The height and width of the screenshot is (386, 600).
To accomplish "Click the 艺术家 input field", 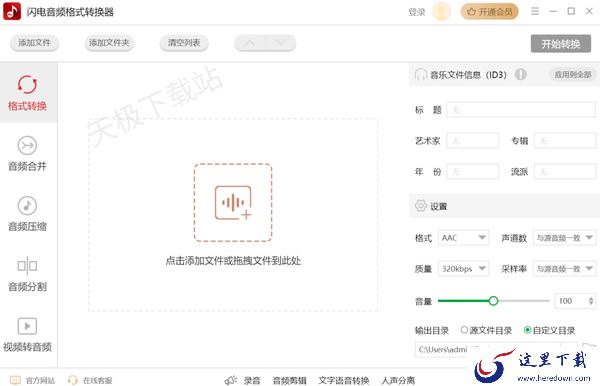I will (x=473, y=140).
